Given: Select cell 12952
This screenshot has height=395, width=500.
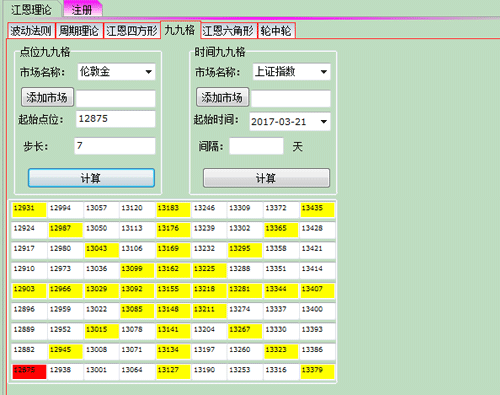Looking at the screenshot, I should point(65,331).
